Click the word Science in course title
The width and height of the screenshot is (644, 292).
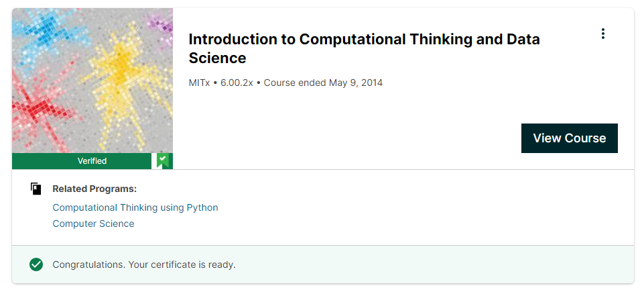(x=217, y=58)
